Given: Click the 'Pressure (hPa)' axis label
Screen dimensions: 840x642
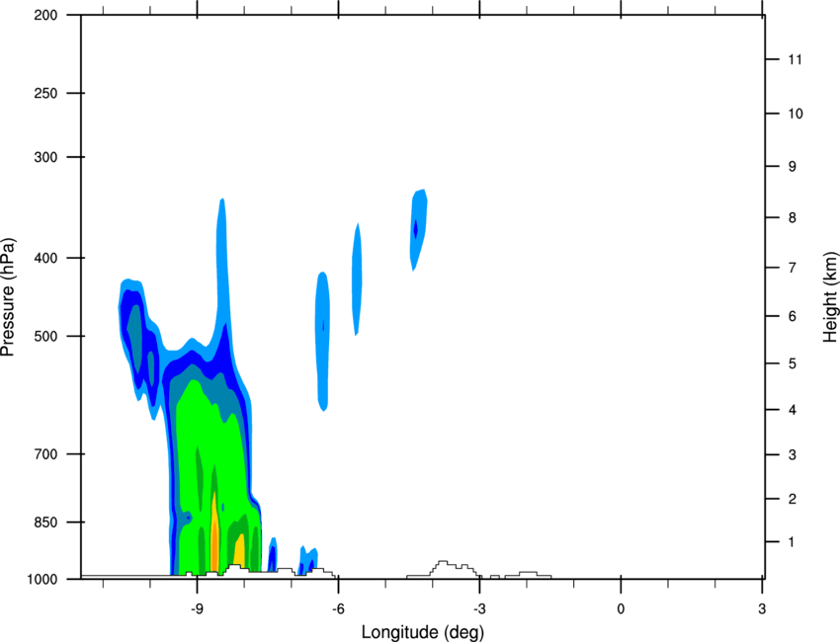Looking at the screenshot, I should click(8, 297).
